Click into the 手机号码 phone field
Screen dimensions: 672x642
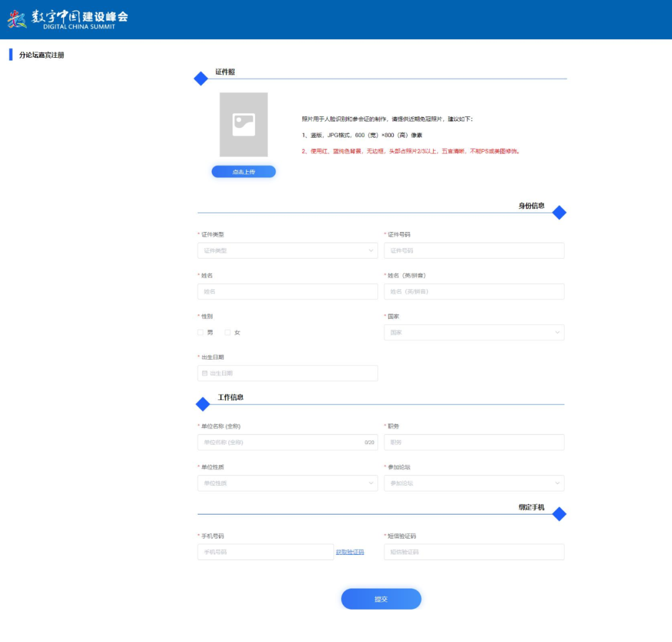(266, 552)
